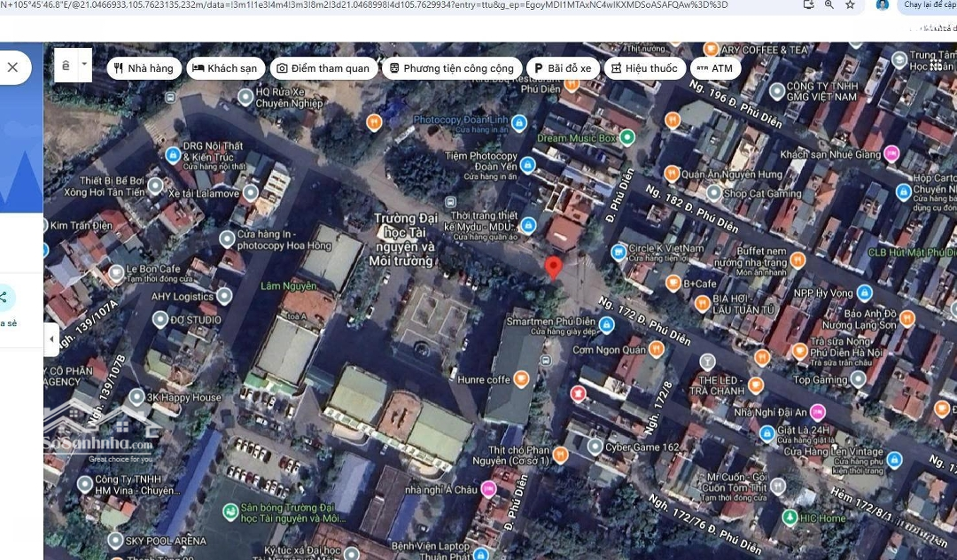Choose the Phương tiện công cộng chip
Screen dimensions: 957x560
point(451,68)
